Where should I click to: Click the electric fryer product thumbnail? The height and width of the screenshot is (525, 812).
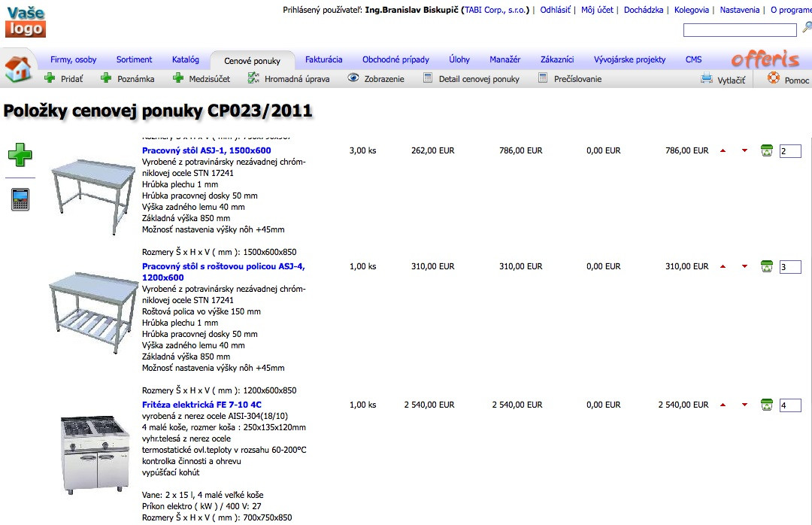pos(95,454)
